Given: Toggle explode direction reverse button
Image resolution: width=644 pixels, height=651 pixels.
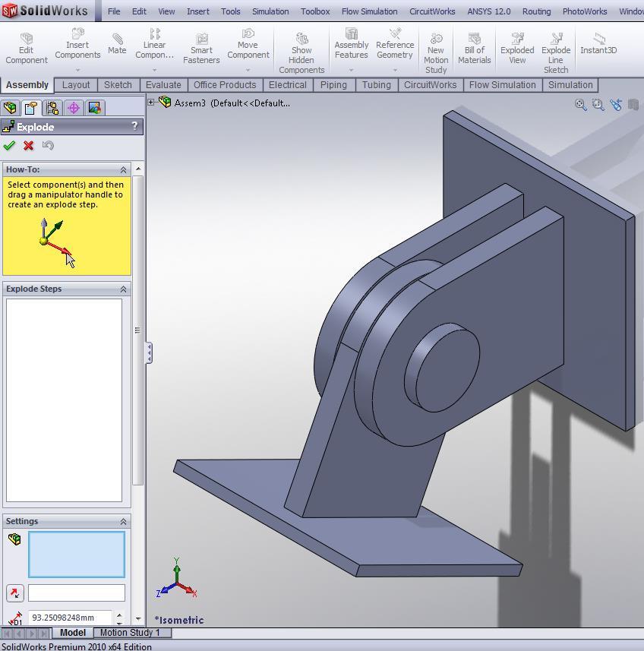Looking at the screenshot, I should point(15,593).
